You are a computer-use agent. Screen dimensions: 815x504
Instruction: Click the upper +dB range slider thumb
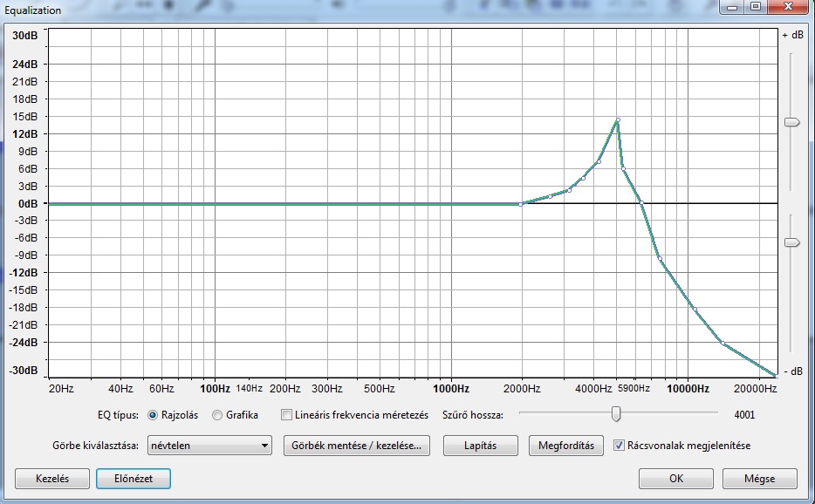[791, 123]
